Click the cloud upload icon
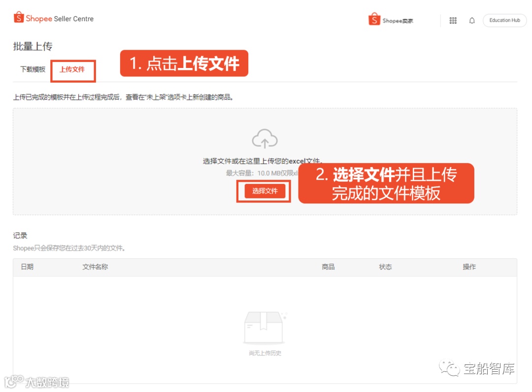 coord(265,138)
